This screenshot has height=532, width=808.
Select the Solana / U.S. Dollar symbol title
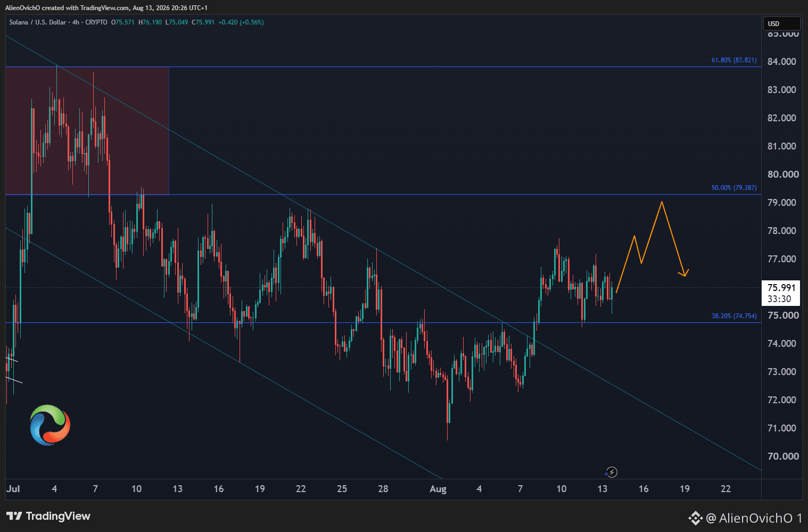click(38, 22)
